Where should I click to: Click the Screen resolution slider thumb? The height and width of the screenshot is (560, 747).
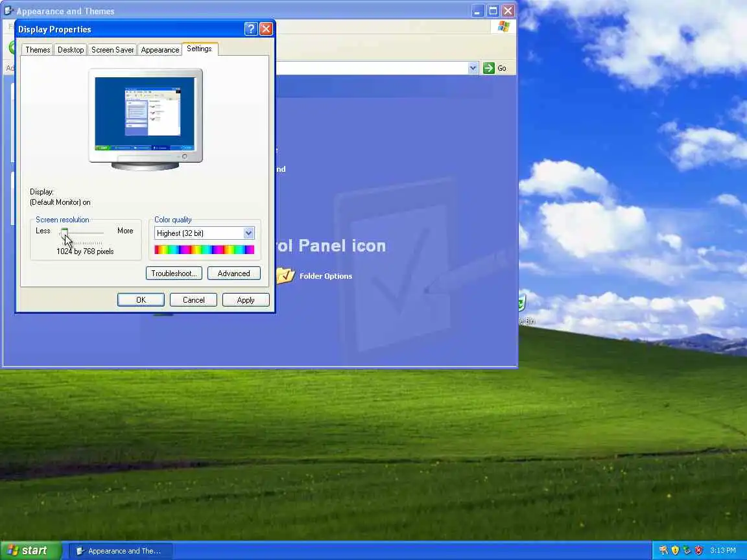click(x=64, y=233)
